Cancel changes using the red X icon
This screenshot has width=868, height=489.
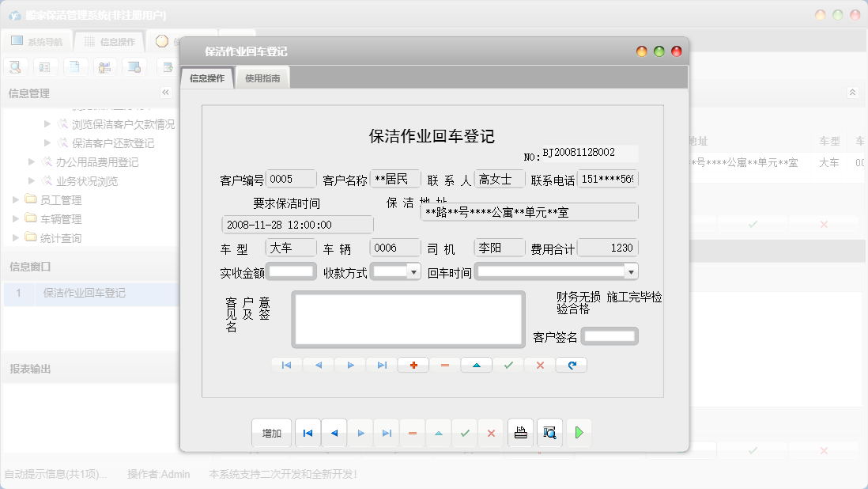pyautogui.click(x=538, y=365)
